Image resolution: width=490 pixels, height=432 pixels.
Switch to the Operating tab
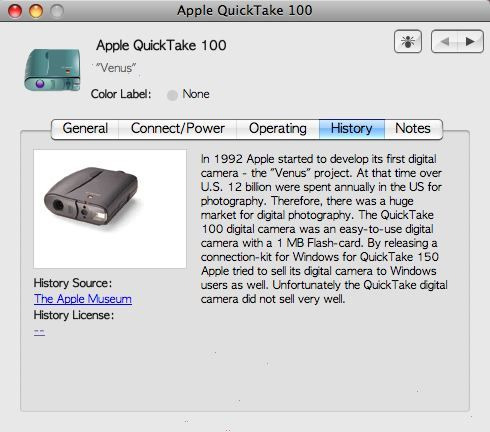[278, 129]
